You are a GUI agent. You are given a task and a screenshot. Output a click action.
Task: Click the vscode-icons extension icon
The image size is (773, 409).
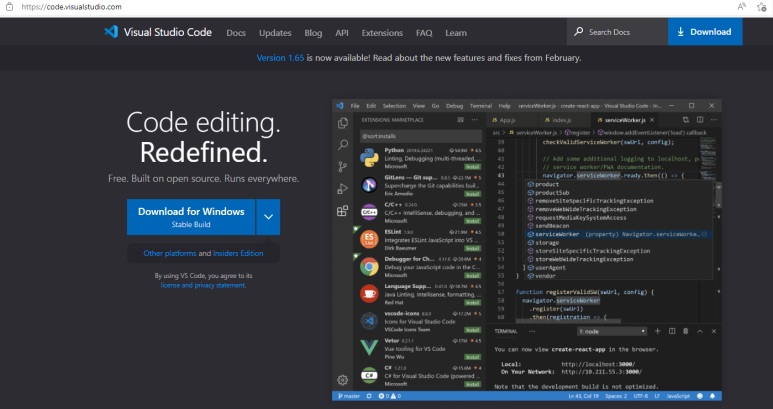(x=369, y=321)
